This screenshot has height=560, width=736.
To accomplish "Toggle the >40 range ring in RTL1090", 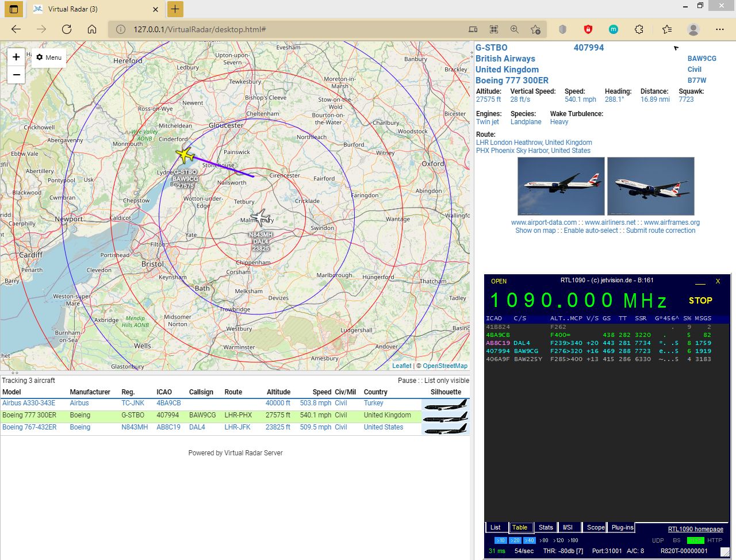I will [x=529, y=540].
